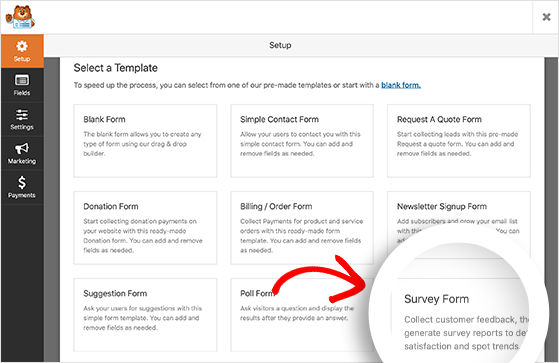Viewport: 559px width, 363px height.
Task: Open the Fields panel icon
Action: click(x=22, y=80)
